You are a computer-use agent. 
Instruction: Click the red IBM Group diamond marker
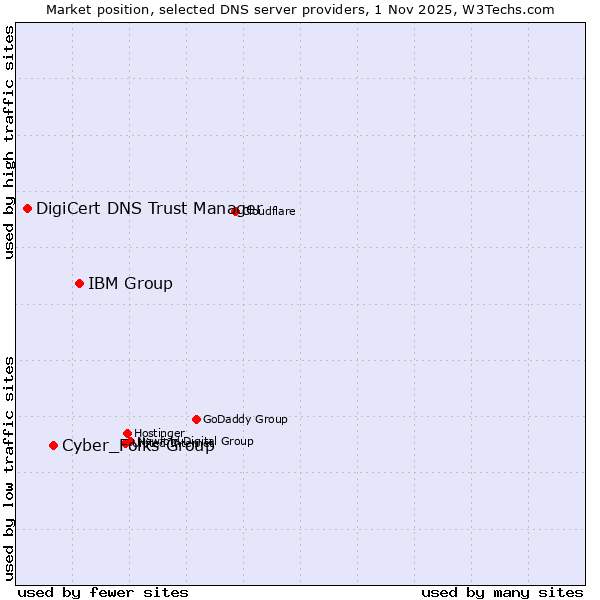[79, 283]
